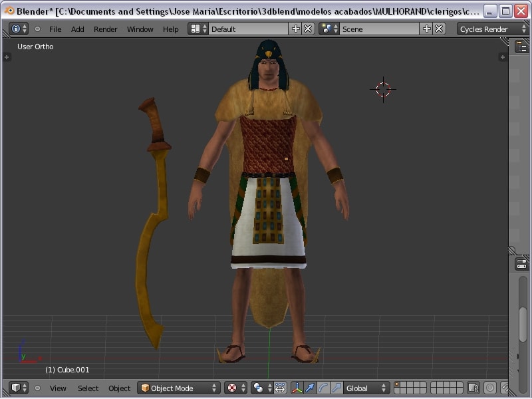Screen dimensions: 532x399
Task: Enable the scale manipulator
Action: click(336, 388)
